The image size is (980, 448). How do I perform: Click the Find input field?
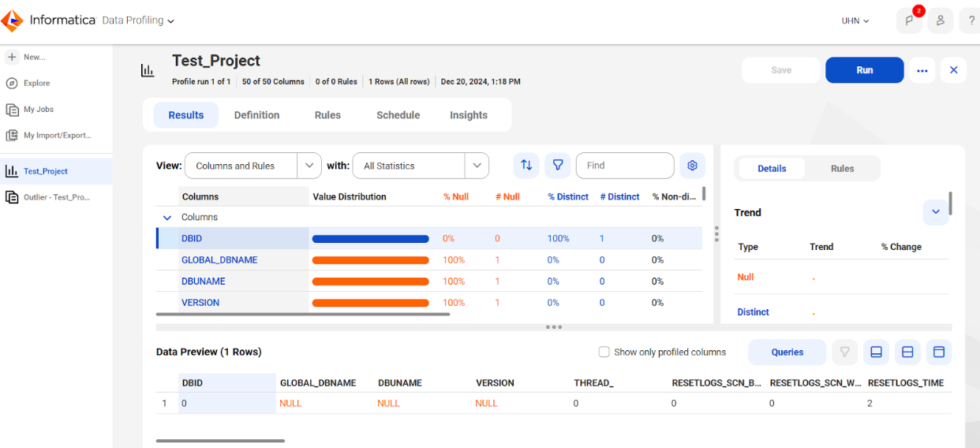click(625, 166)
